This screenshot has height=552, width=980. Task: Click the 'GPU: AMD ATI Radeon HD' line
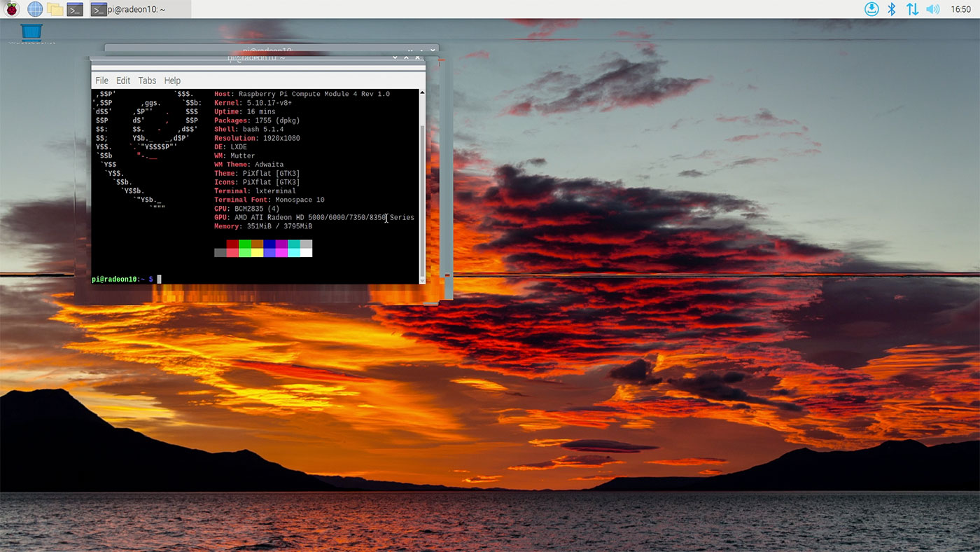314,217
